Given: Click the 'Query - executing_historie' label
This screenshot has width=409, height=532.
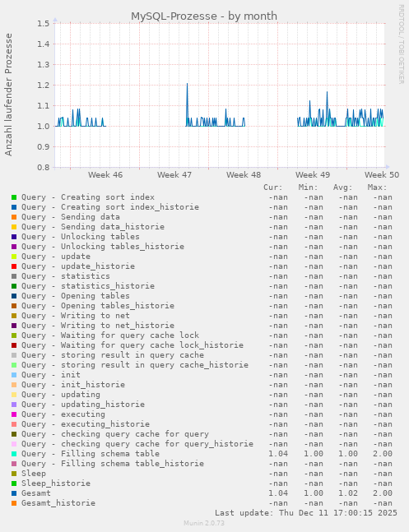Looking at the screenshot, I should 86,424.
